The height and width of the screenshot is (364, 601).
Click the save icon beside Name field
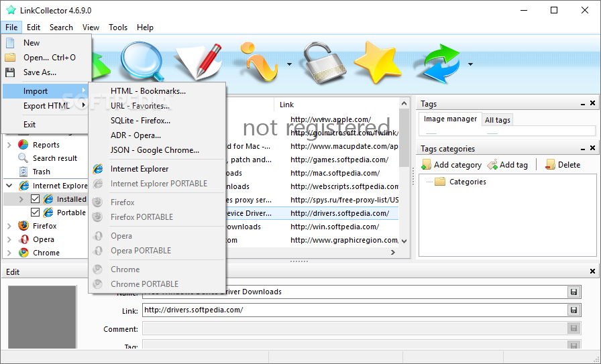point(573,292)
